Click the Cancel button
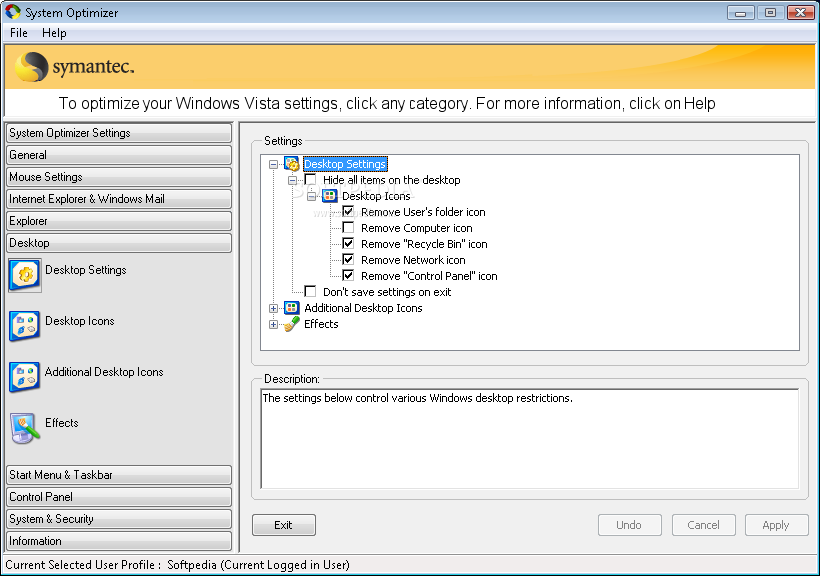 [x=703, y=525]
